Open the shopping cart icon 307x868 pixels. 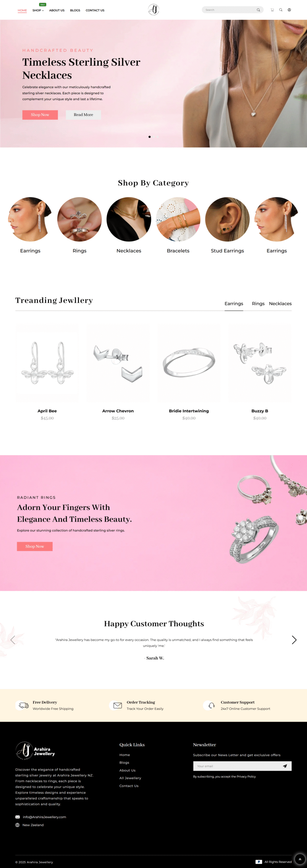272,10
